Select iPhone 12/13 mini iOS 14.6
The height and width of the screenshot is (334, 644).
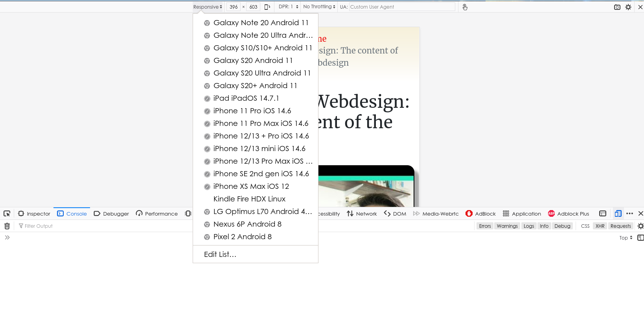(256, 149)
